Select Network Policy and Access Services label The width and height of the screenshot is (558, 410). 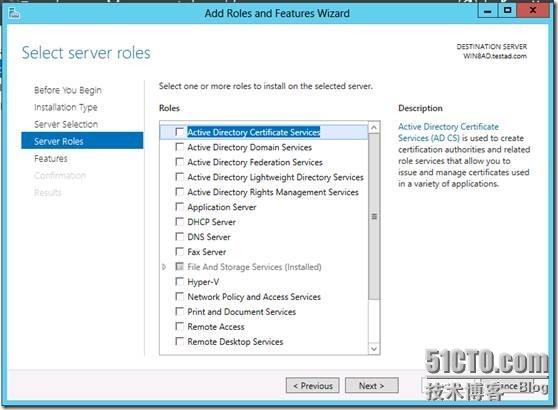(x=254, y=297)
